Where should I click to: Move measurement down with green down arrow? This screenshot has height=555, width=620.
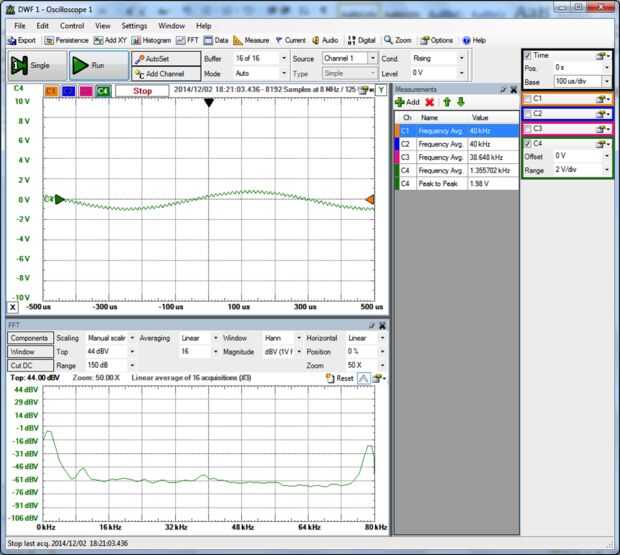460,102
